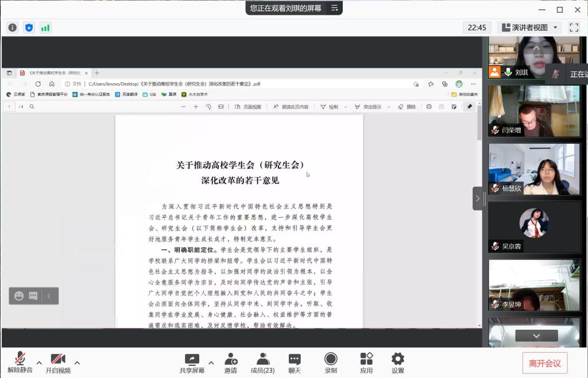Screen dimensions: 588x378
Task: Toggle 开启视频 camera button
Action: (x=58, y=363)
